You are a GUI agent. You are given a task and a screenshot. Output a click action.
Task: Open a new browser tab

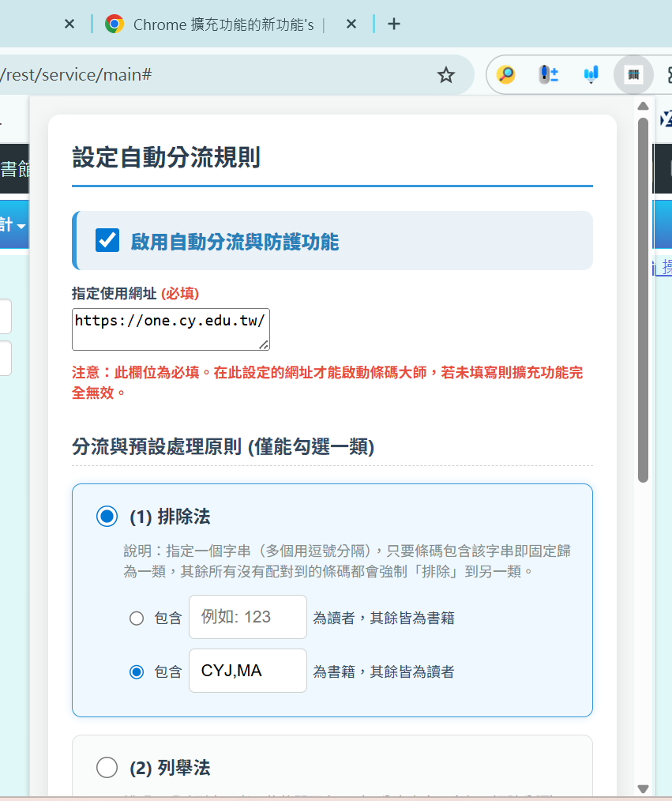click(x=394, y=24)
